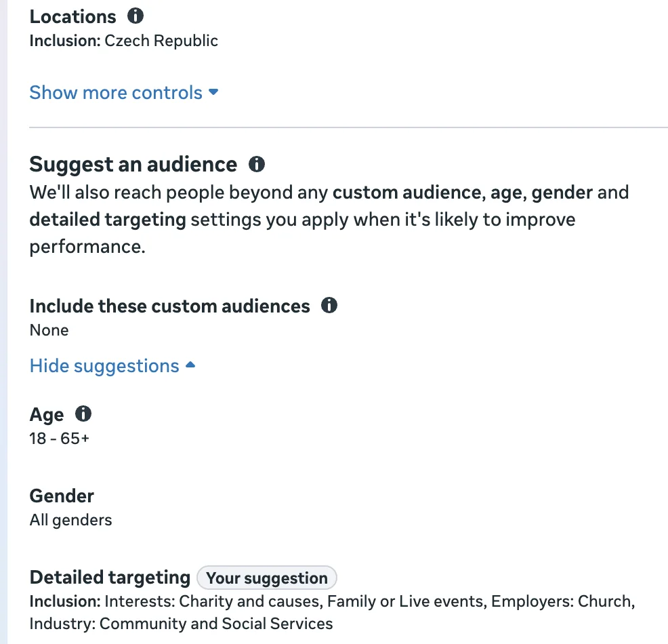
Task: Select the Locations heading
Action: 73,17
